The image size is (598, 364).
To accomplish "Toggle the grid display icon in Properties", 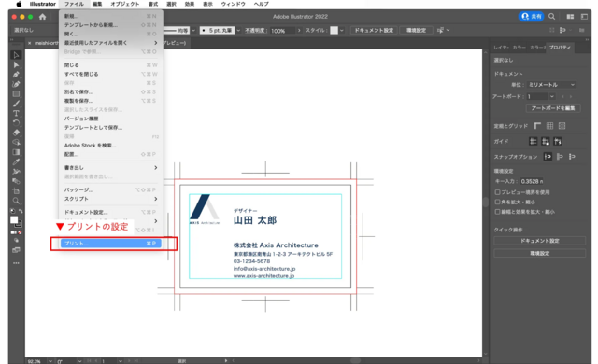I will click(x=549, y=126).
